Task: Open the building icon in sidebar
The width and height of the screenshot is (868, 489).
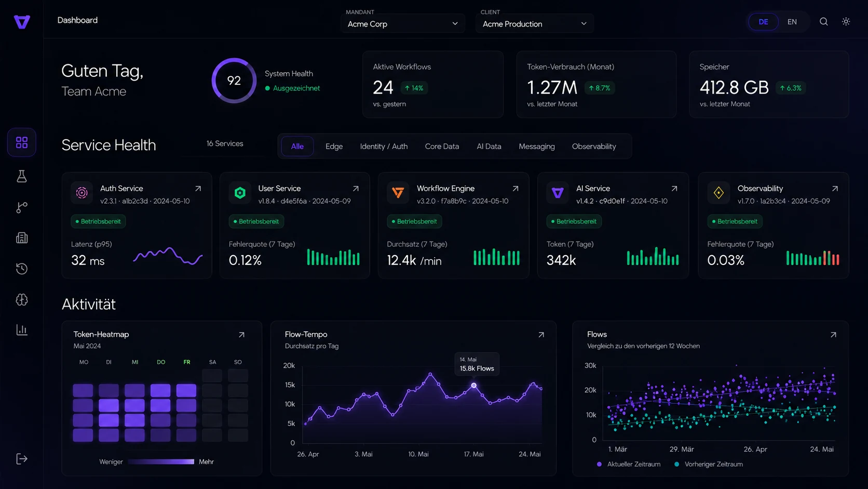Action: (x=22, y=238)
